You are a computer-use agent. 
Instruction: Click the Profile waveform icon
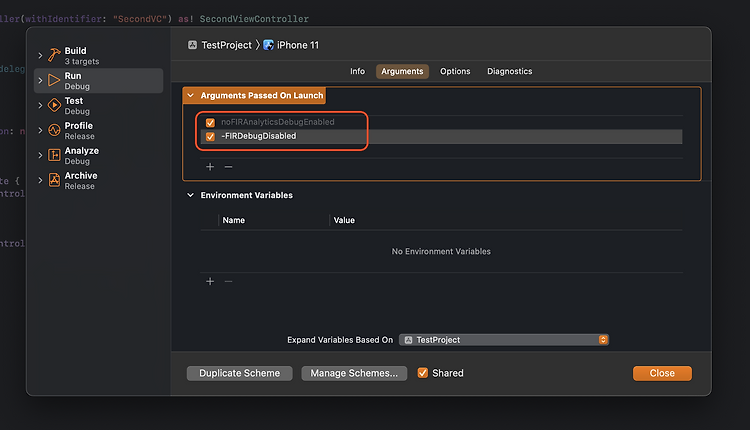point(54,130)
